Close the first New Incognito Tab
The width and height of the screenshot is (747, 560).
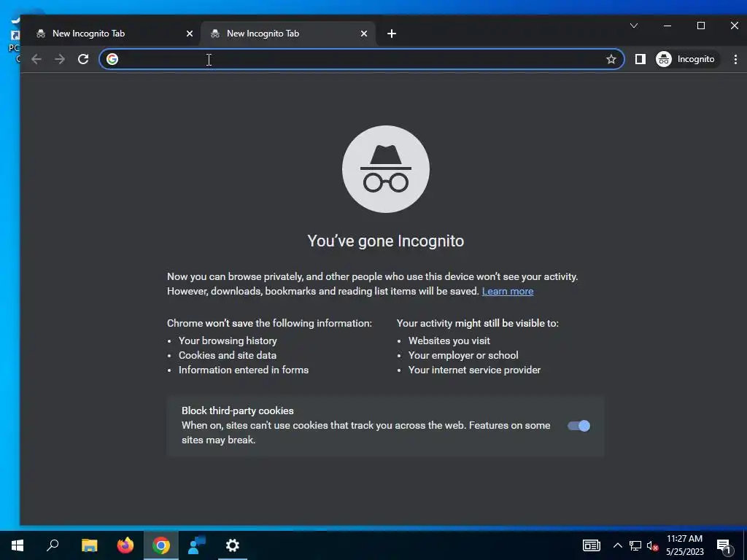click(189, 34)
